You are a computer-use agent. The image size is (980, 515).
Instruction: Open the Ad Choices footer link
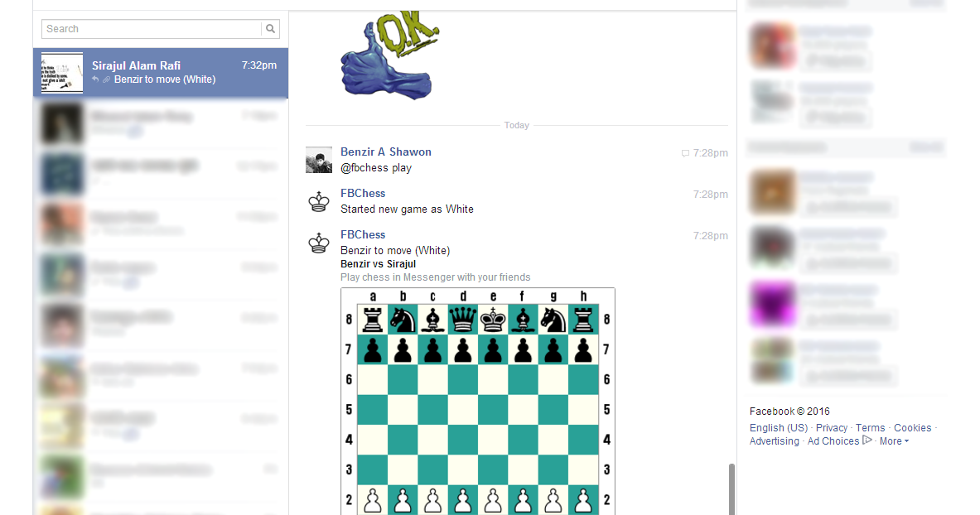(x=833, y=441)
